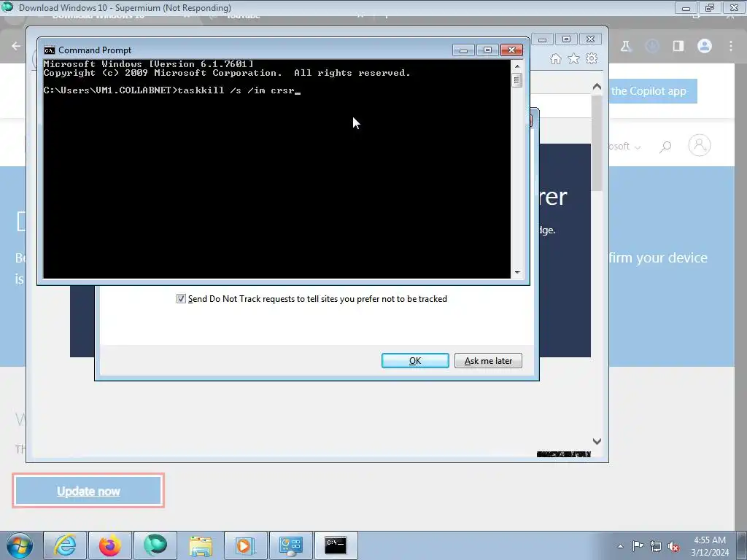Open the Windows Start orb

(19, 545)
